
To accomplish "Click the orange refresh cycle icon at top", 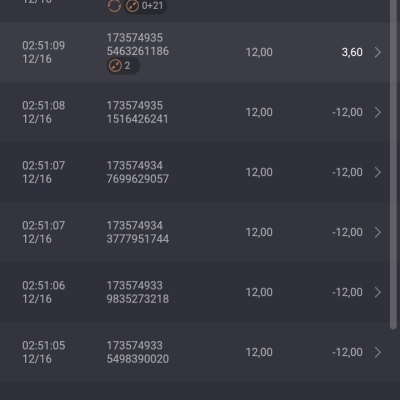I will [x=114, y=6].
